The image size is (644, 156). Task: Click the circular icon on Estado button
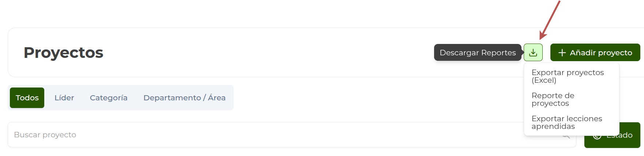point(597,136)
